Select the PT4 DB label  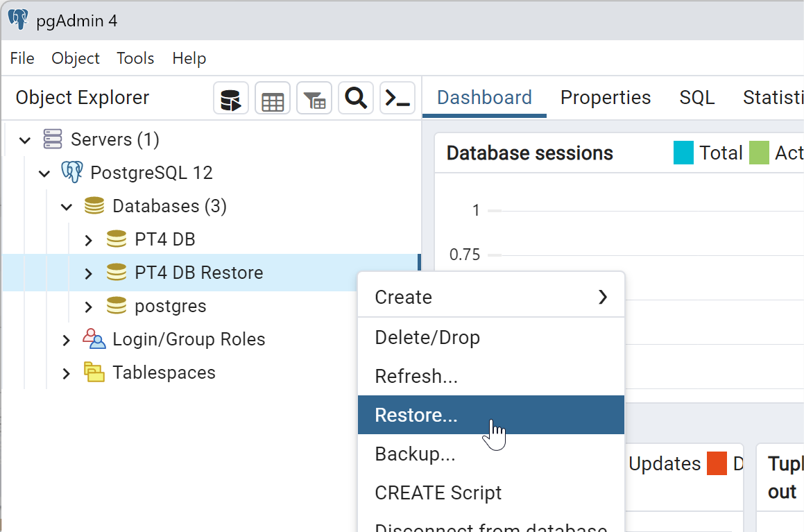click(x=164, y=239)
